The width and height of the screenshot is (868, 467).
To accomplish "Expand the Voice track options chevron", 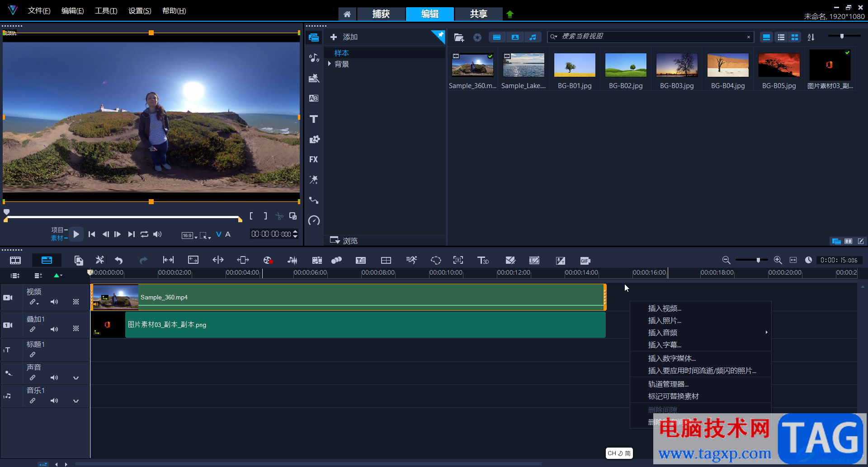I will tap(76, 378).
